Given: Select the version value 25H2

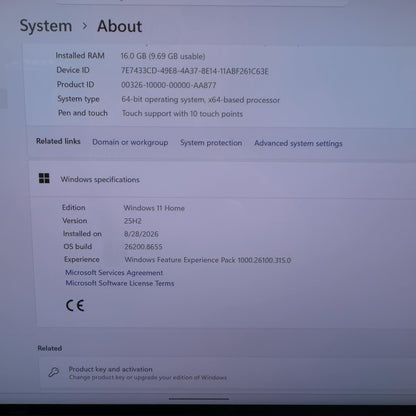Looking at the screenshot, I should click(x=133, y=221).
